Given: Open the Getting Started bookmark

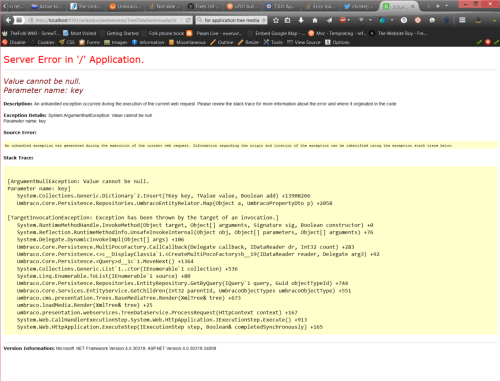Looking at the screenshot, I should [119, 33].
